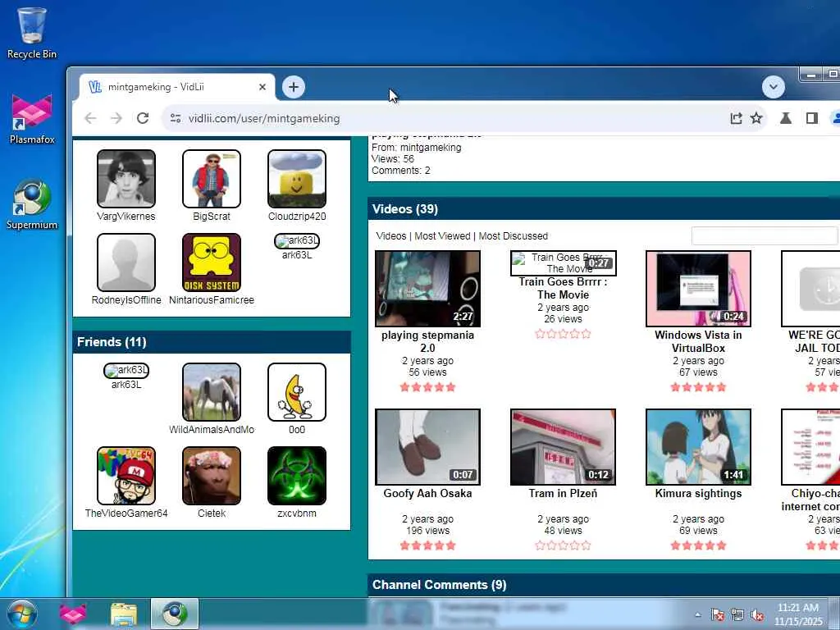Click star rating under Goofy Aah Osaka
Image resolution: width=840 pixels, height=630 pixels.
427,546
